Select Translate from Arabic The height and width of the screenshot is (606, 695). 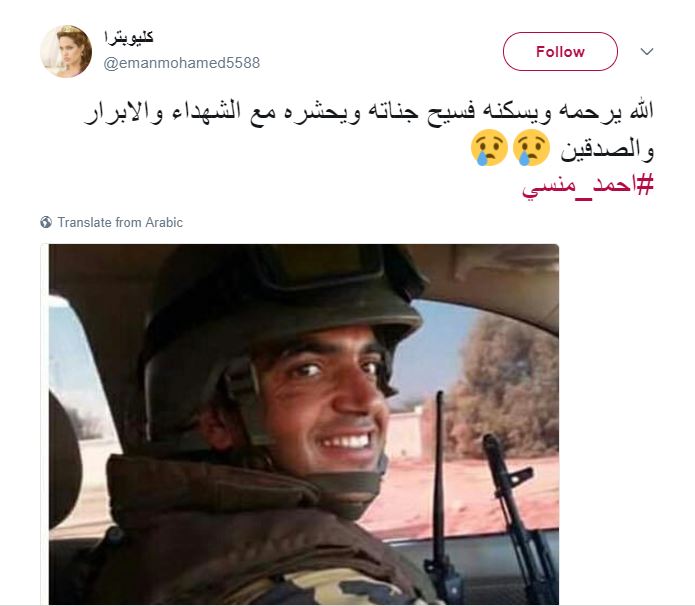(x=120, y=222)
